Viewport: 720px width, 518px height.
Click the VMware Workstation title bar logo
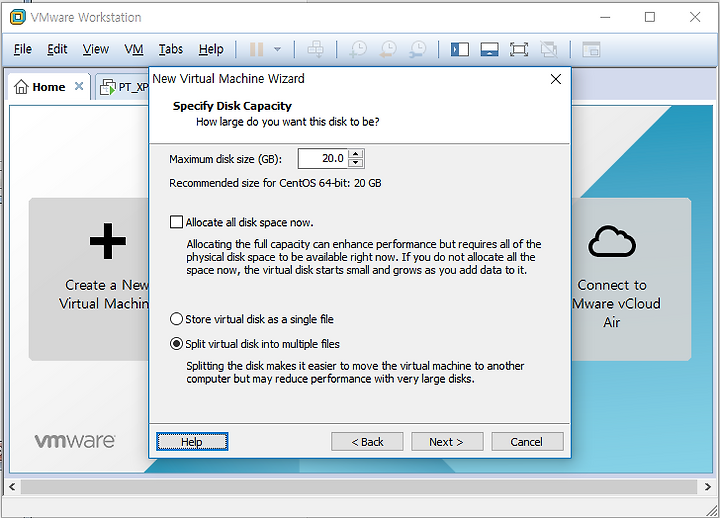click(x=18, y=17)
